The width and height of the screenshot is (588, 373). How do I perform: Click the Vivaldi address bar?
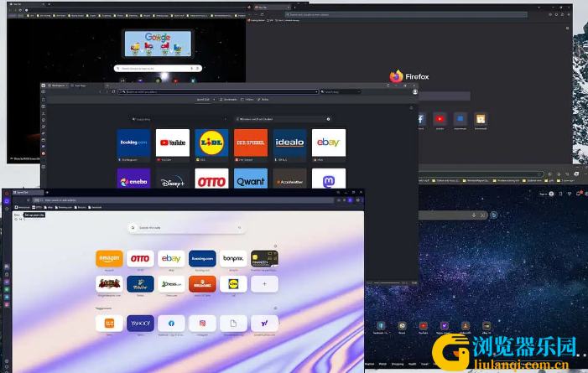pyautogui.click(x=218, y=92)
